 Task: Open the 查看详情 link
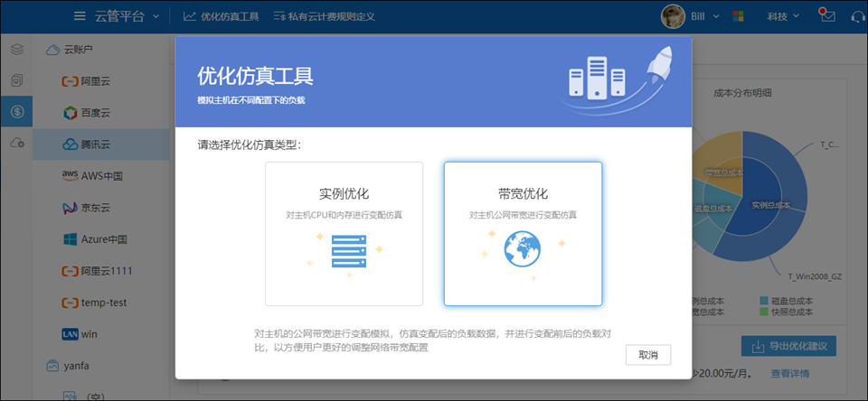pos(789,373)
